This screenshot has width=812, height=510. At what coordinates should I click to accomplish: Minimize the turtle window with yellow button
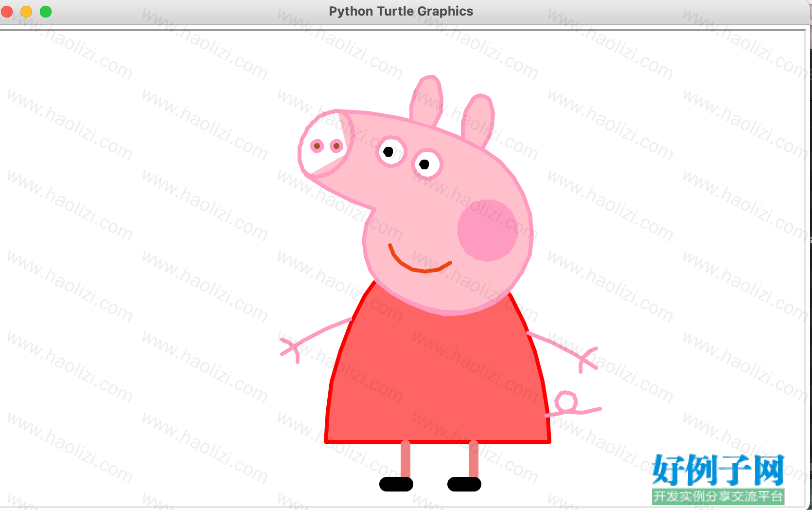click(26, 11)
